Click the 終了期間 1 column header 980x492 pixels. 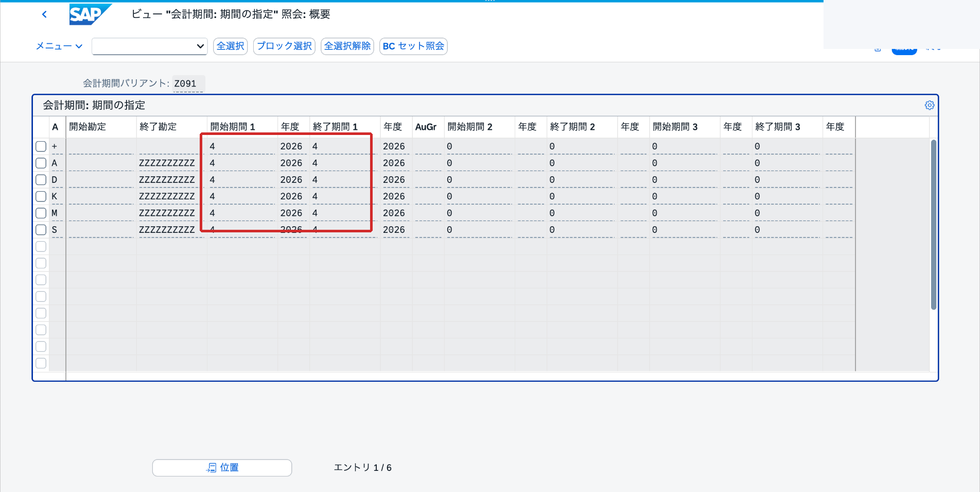[x=344, y=127]
